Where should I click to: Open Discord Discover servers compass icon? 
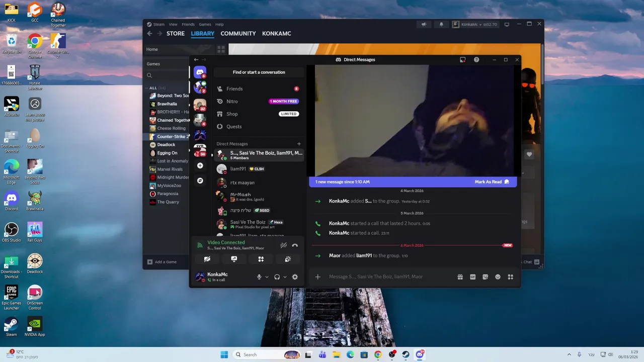click(x=200, y=180)
